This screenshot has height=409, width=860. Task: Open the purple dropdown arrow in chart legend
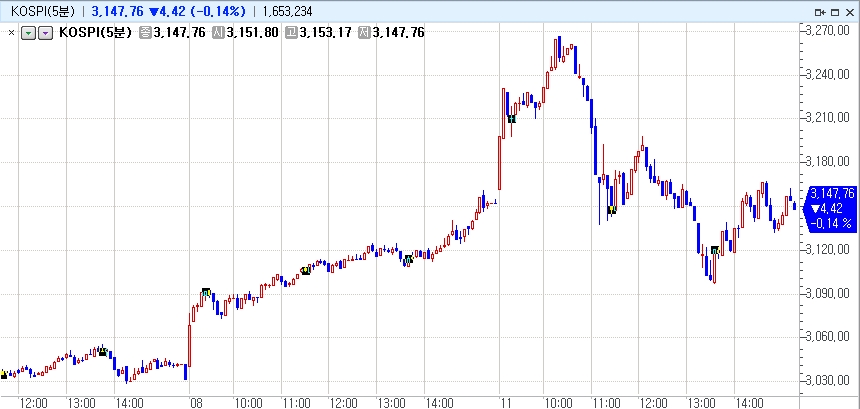pyautogui.click(x=44, y=33)
